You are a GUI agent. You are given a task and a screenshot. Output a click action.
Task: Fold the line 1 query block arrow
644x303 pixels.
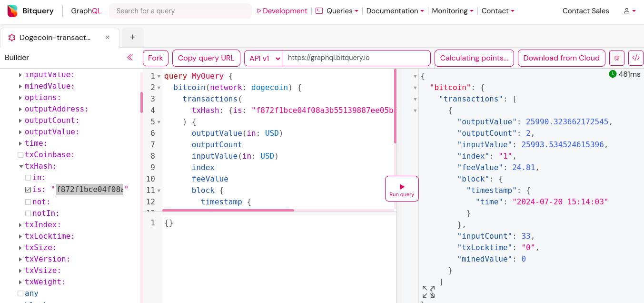point(159,76)
